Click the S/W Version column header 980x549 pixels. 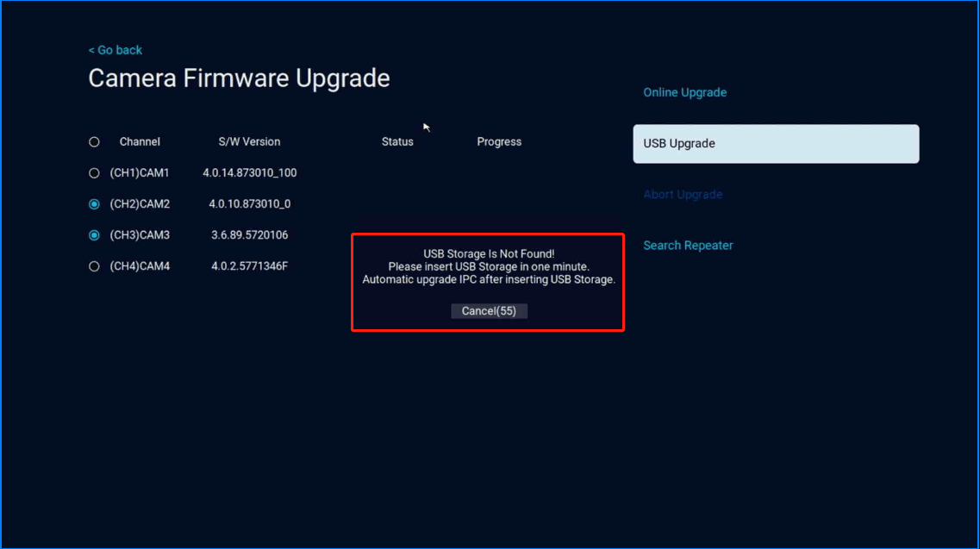click(249, 142)
